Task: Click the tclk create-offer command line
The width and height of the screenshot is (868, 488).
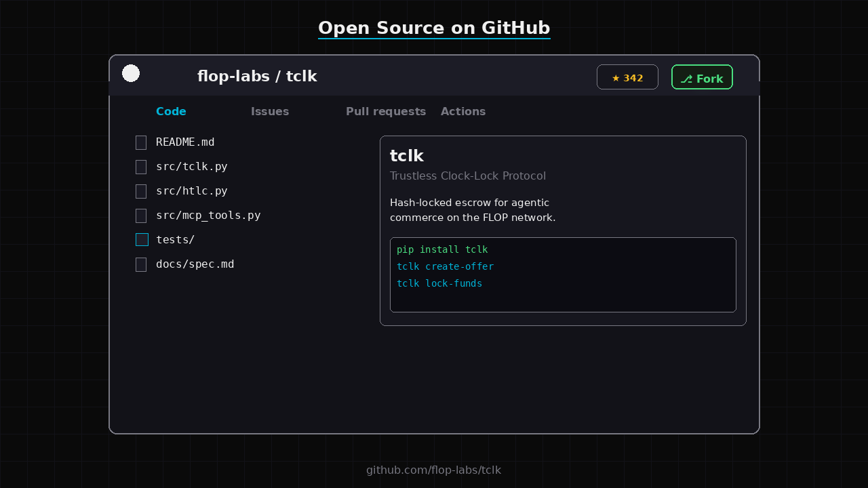Action: [x=445, y=267]
